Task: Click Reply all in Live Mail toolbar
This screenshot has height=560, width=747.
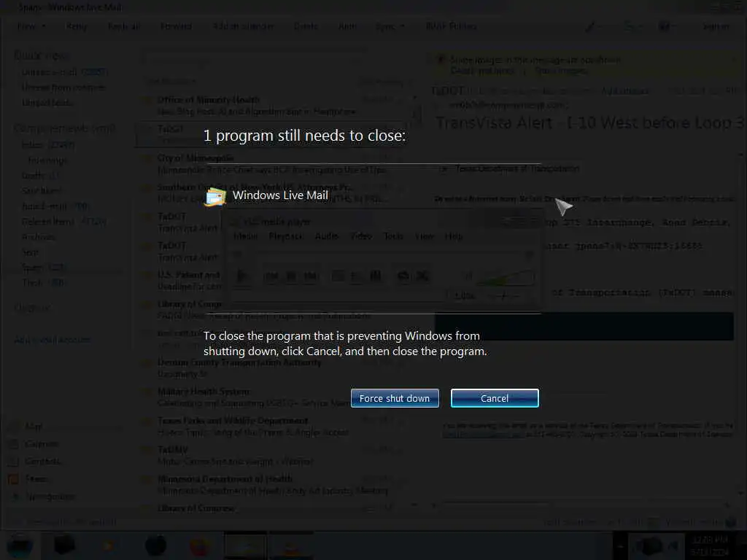Action: click(x=124, y=26)
